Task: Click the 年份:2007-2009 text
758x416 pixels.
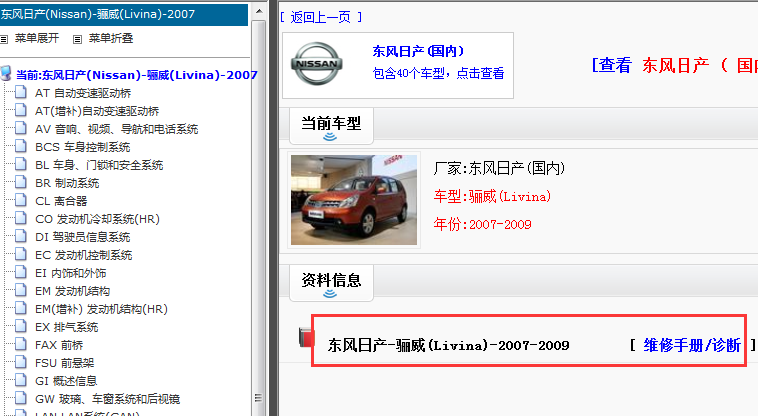Action: [482, 224]
